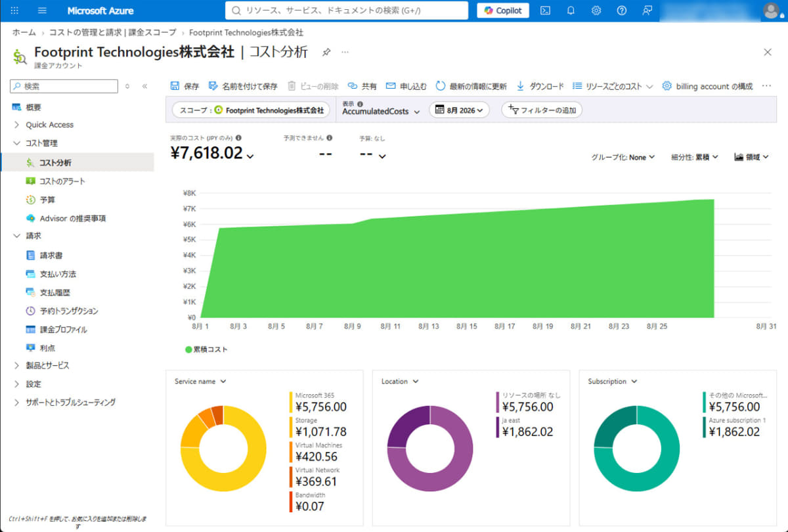Click 申し込む in the toolbar
Screen dimensions: 788x532
pyautogui.click(x=406, y=86)
